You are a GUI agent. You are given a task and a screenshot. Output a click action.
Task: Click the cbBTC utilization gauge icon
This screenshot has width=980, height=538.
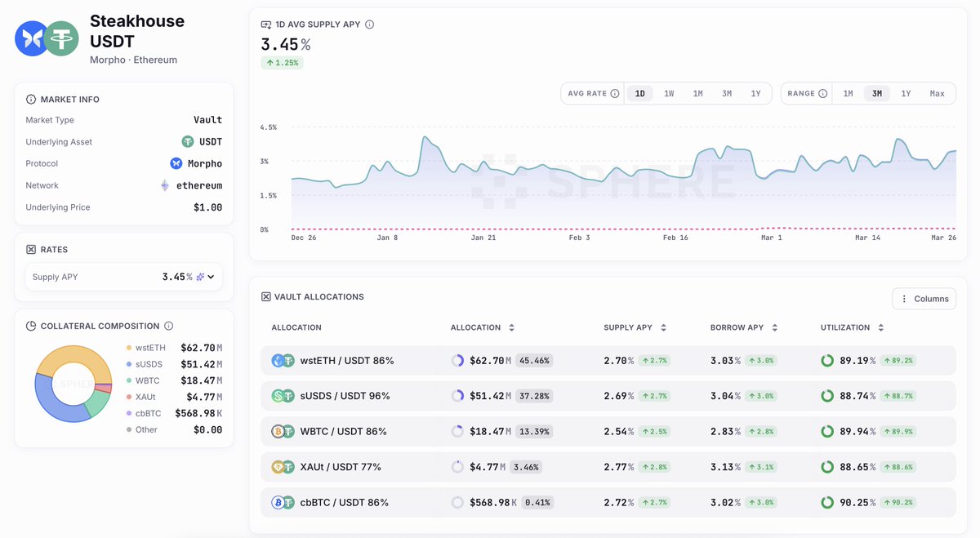coord(826,502)
